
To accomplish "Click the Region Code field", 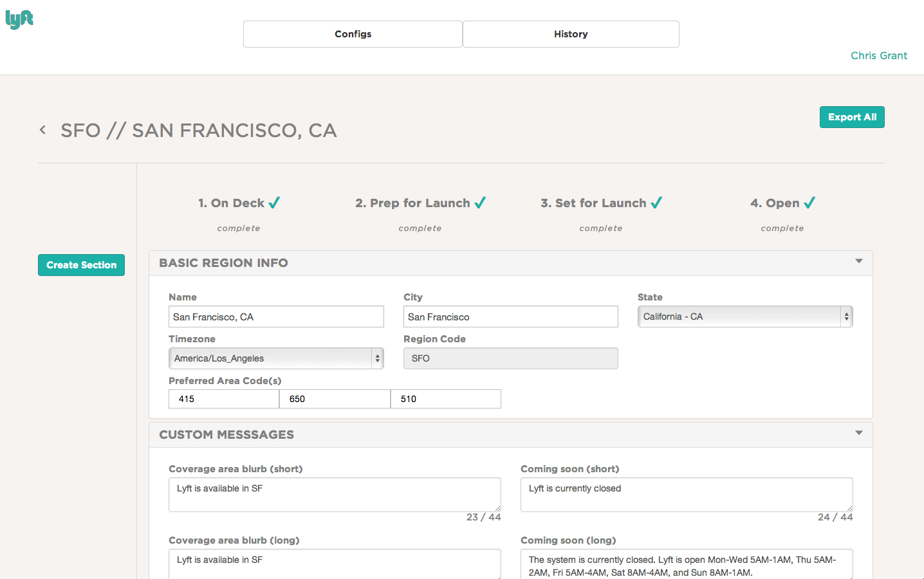I will pyautogui.click(x=511, y=358).
